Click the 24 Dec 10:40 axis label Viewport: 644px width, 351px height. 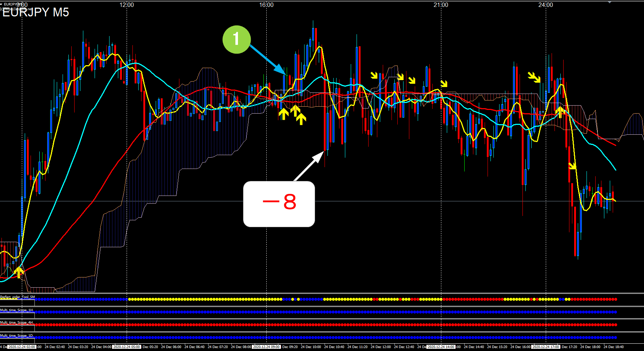(x=334, y=347)
